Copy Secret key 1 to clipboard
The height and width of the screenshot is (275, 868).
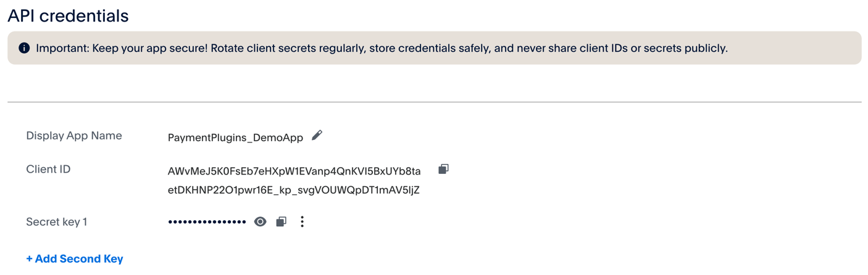click(281, 222)
